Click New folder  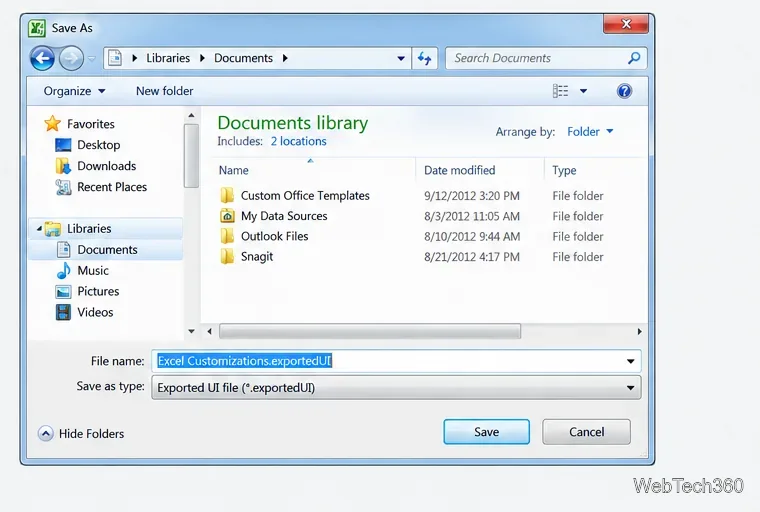(x=164, y=91)
